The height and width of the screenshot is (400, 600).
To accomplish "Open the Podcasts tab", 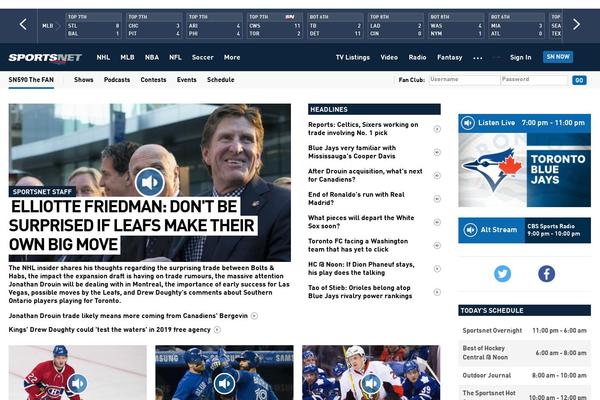I will tap(117, 80).
